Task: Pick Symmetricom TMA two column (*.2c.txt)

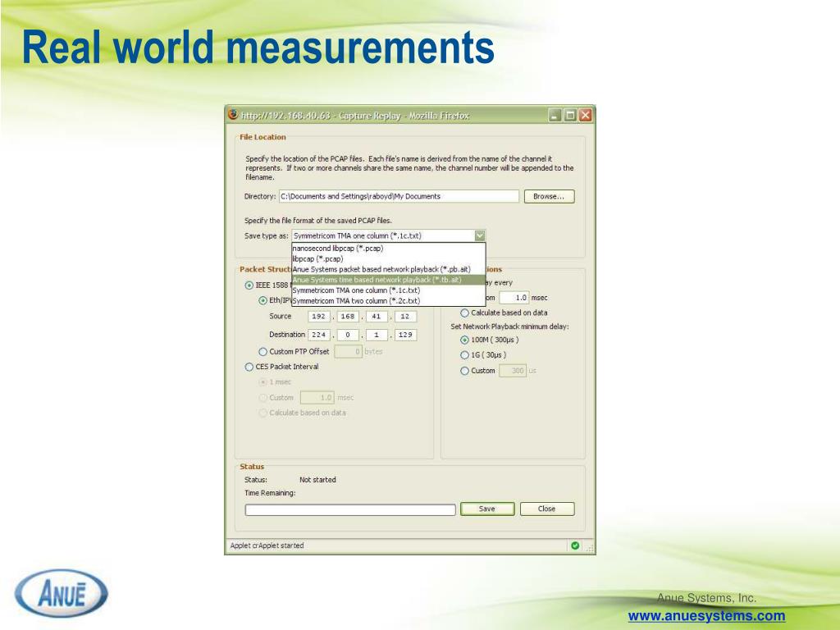Action: 388,300
